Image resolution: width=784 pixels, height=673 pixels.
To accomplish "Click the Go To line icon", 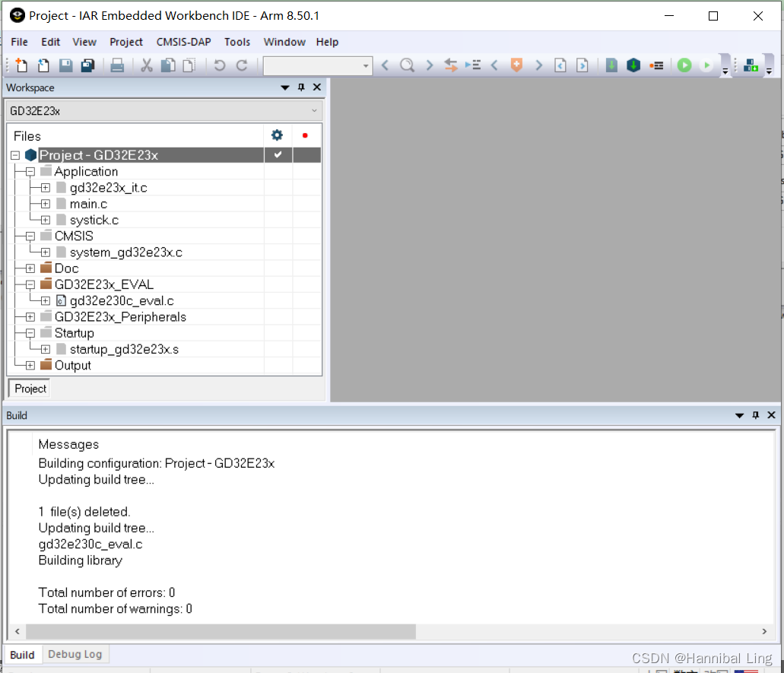I will 473,65.
